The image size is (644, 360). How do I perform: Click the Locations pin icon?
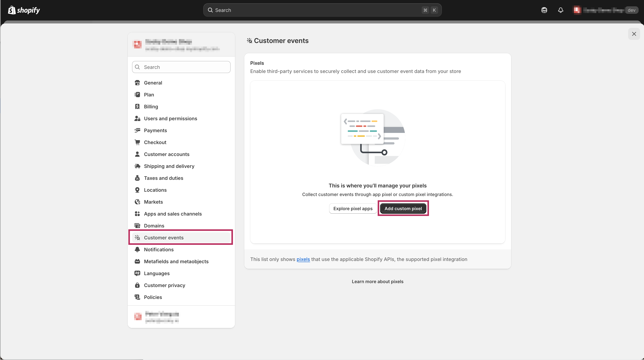click(137, 190)
